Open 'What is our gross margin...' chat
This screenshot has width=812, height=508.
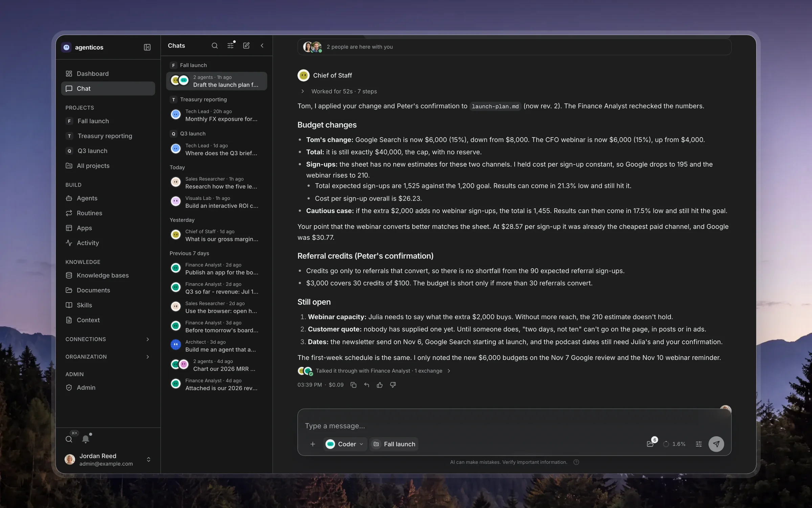click(x=217, y=235)
